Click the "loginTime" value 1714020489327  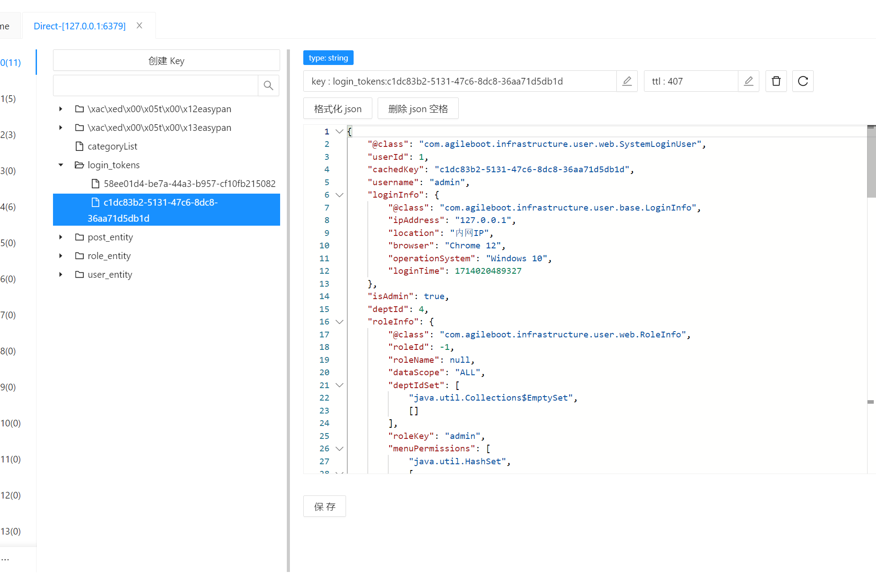tap(488, 271)
